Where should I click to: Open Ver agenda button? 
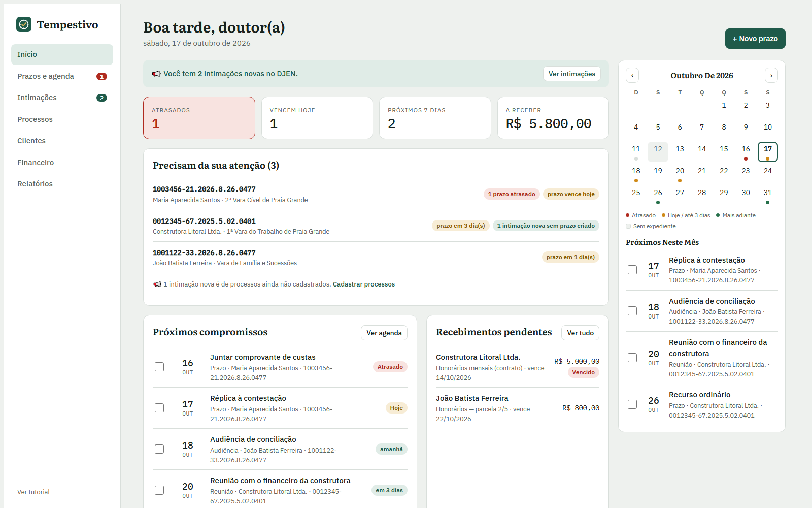(x=384, y=333)
